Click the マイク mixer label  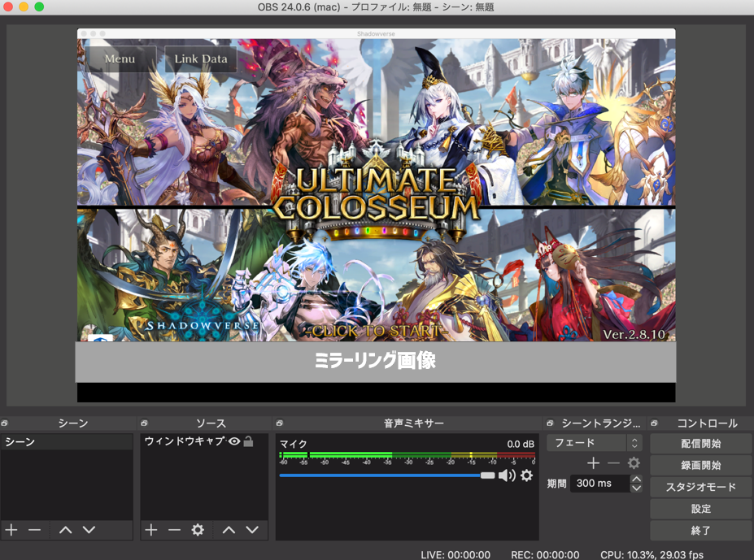click(x=293, y=444)
